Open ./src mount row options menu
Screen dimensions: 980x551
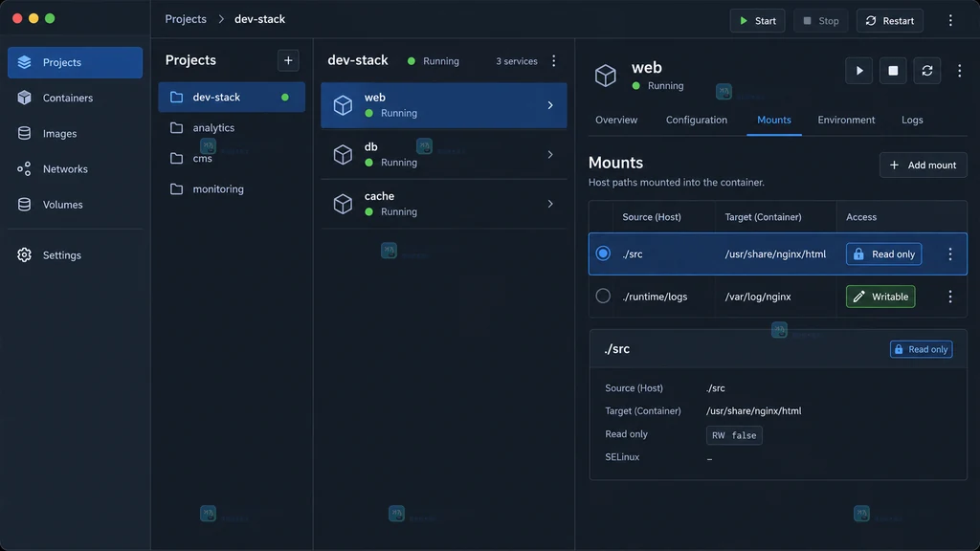pos(950,254)
